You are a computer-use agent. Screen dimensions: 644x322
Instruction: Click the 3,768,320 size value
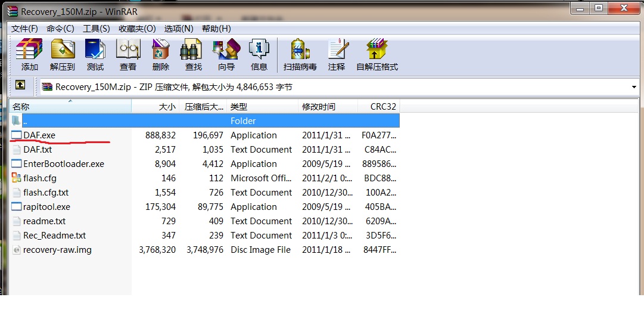[x=157, y=250]
